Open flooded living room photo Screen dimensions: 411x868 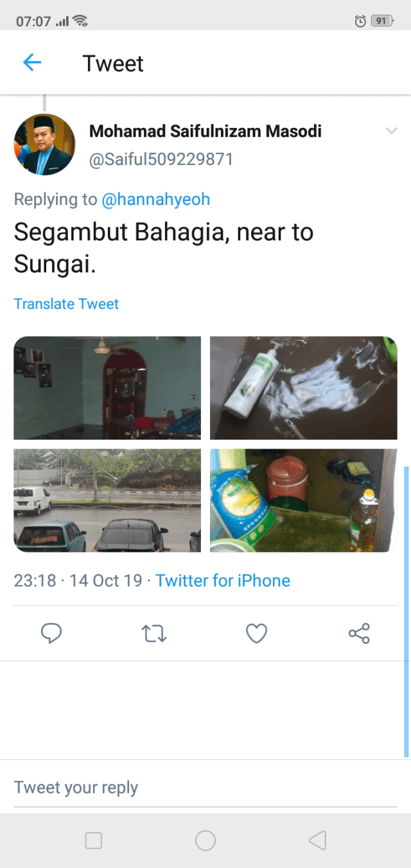pos(107,387)
